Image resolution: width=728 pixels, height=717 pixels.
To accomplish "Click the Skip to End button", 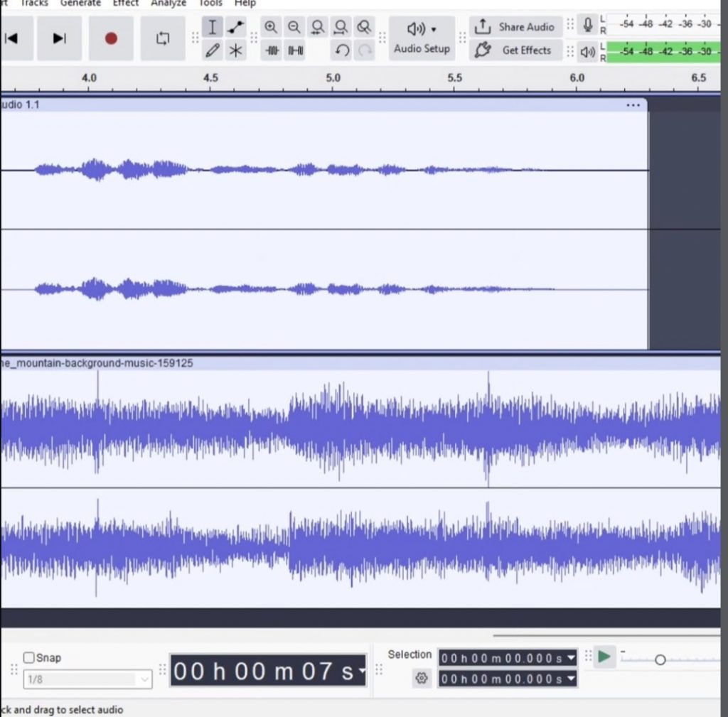I will pos(60,38).
